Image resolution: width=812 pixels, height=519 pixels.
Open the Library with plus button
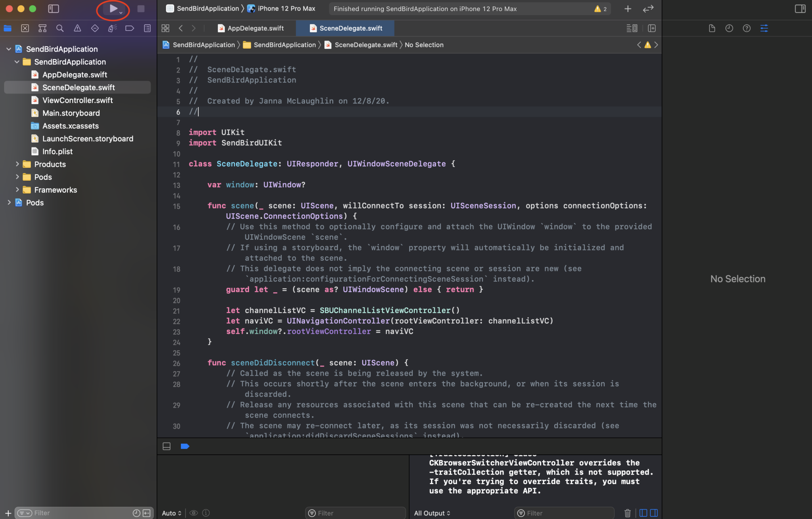[x=628, y=9]
